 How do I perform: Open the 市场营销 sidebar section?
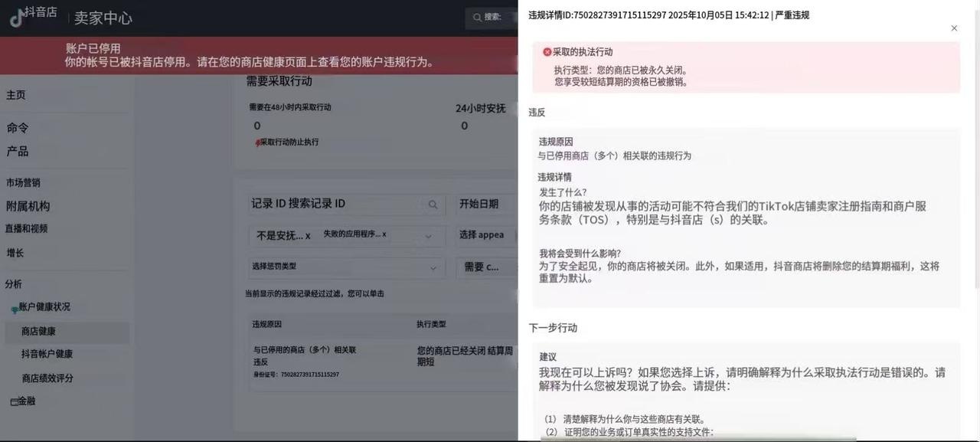pos(23,183)
